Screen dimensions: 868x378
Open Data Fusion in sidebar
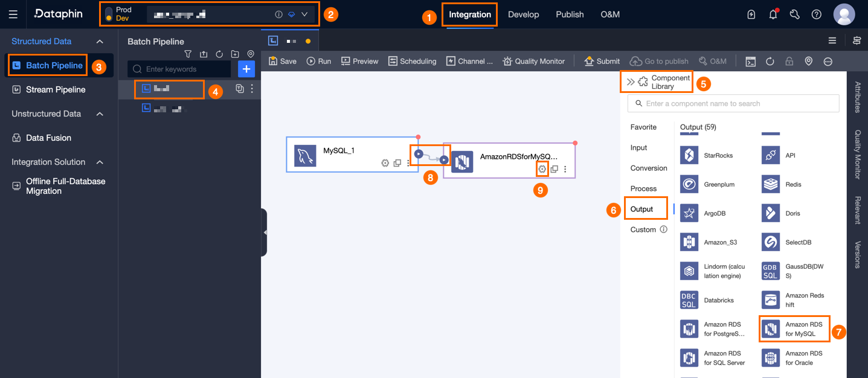(48, 138)
